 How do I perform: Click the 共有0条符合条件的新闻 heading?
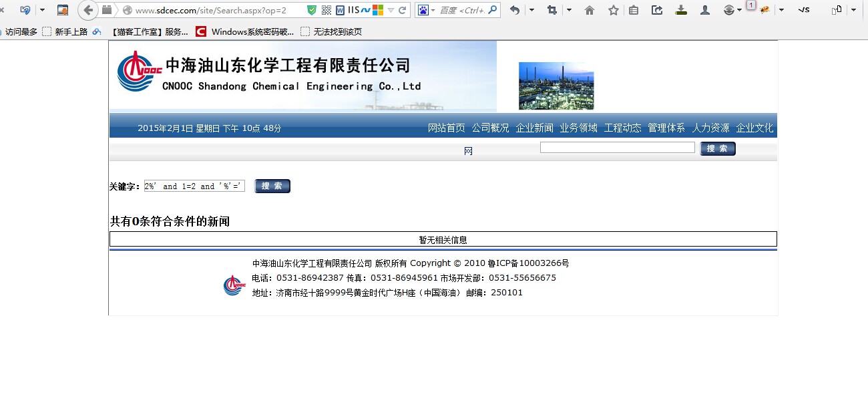170,221
